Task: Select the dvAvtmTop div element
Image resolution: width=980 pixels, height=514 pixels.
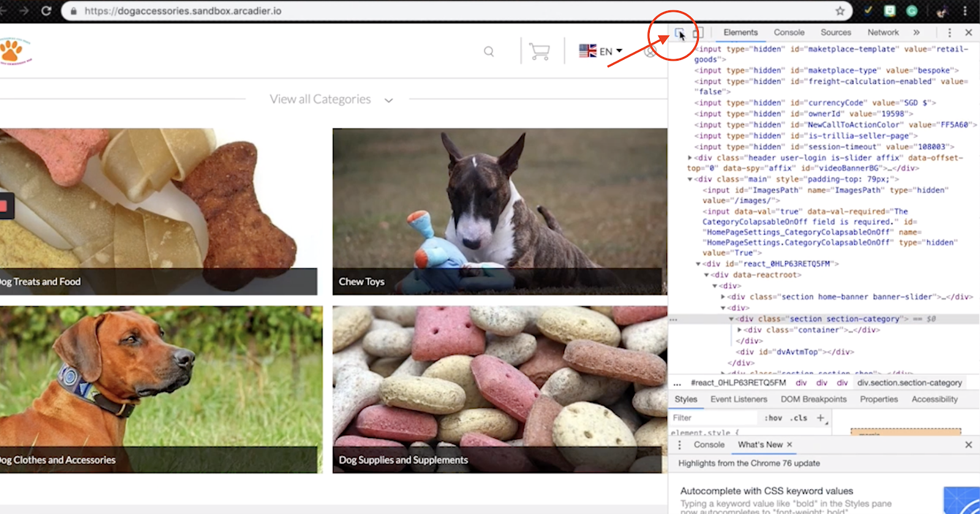Action: coord(794,352)
